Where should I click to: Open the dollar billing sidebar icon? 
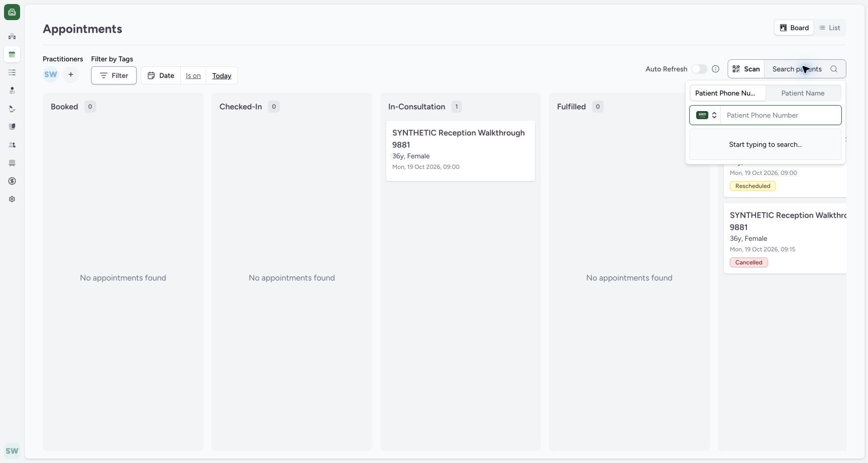tap(12, 181)
